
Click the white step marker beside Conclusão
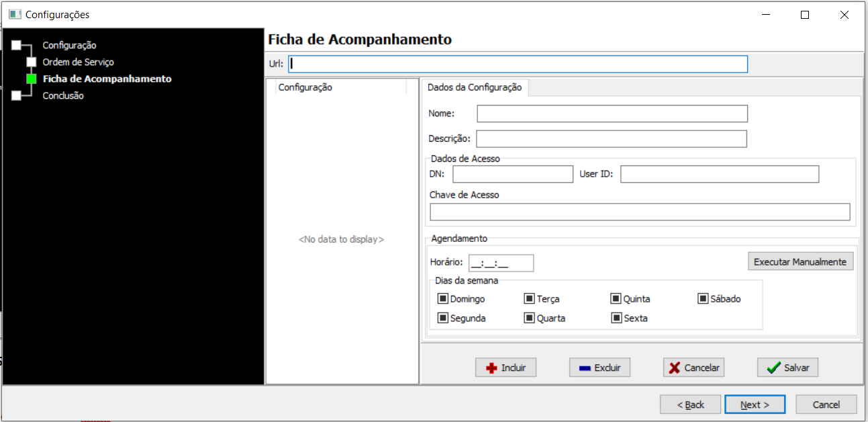pyautogui.click(x=16, y=95)
